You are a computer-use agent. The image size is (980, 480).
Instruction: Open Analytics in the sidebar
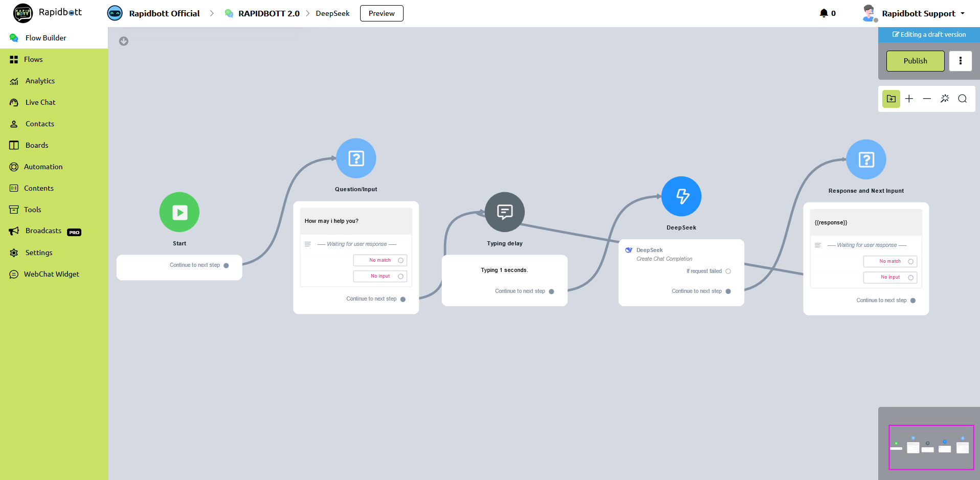pos(40,81)
